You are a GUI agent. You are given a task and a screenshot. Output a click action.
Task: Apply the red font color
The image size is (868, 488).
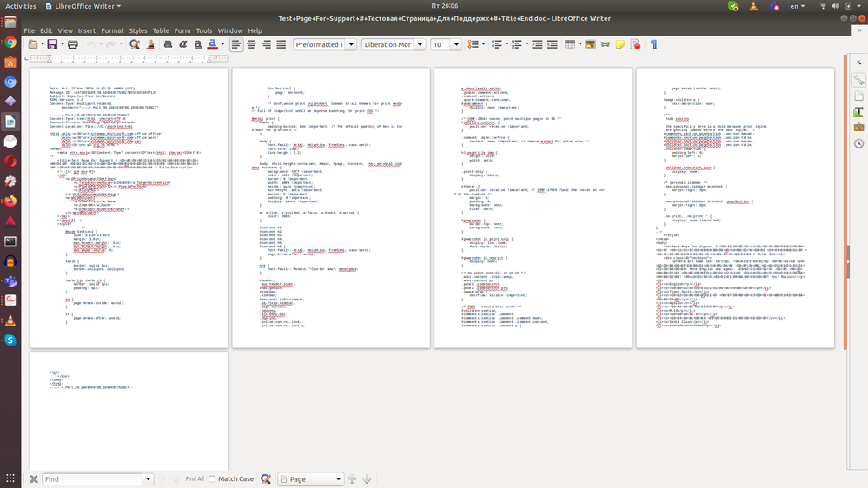(212, 44)
